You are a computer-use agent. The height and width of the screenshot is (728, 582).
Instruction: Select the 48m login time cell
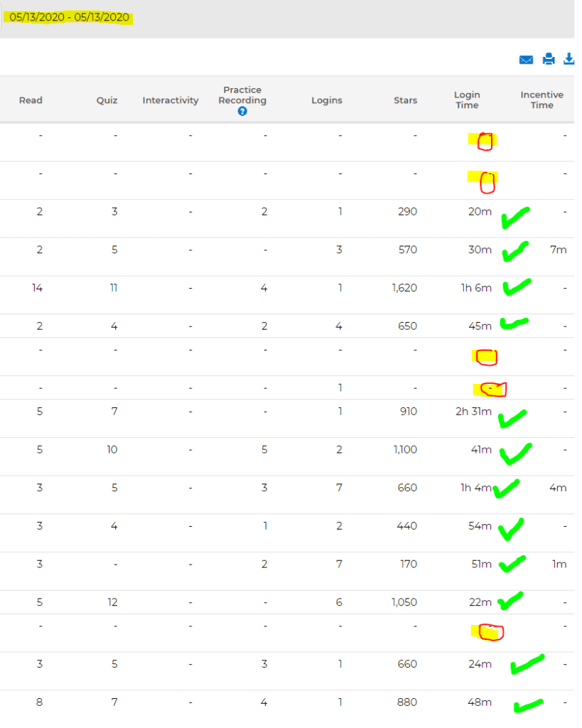(x=480, y=702)
